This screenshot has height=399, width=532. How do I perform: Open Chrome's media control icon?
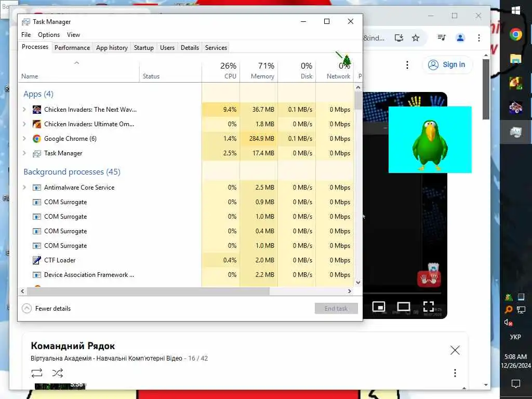tap(442, 37)
